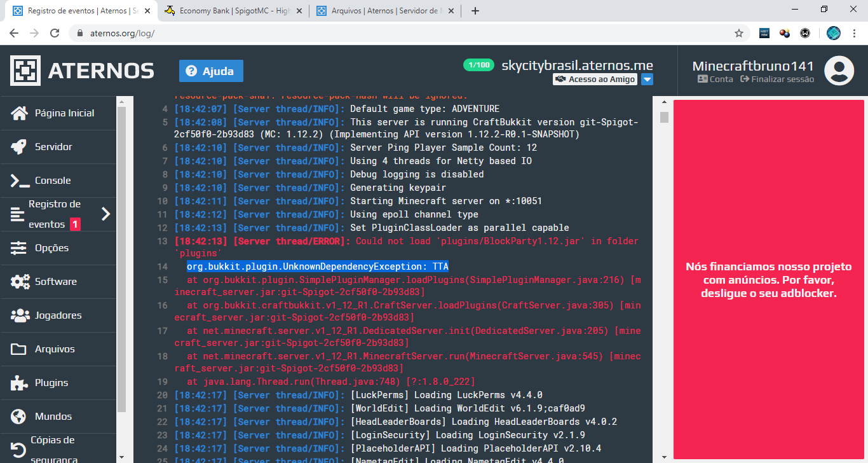Expand the Registro de eventos submenu chevron
Viewport: 868px width, 463px height.
point(106,214)
